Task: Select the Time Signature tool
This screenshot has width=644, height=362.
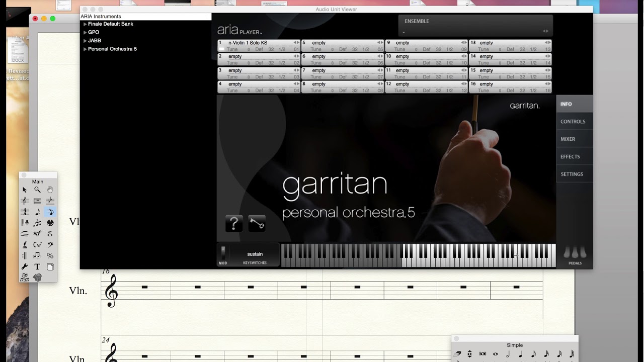Action: pos(25,212)
